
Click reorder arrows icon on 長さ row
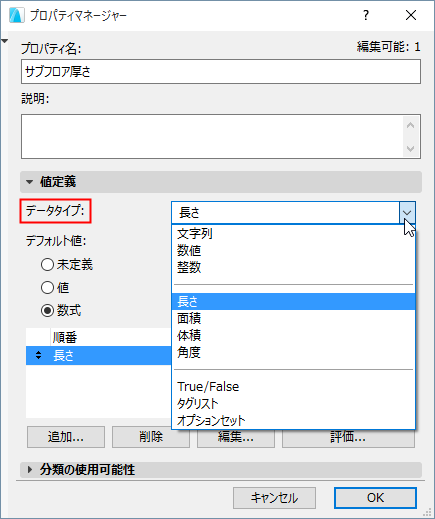39,355
